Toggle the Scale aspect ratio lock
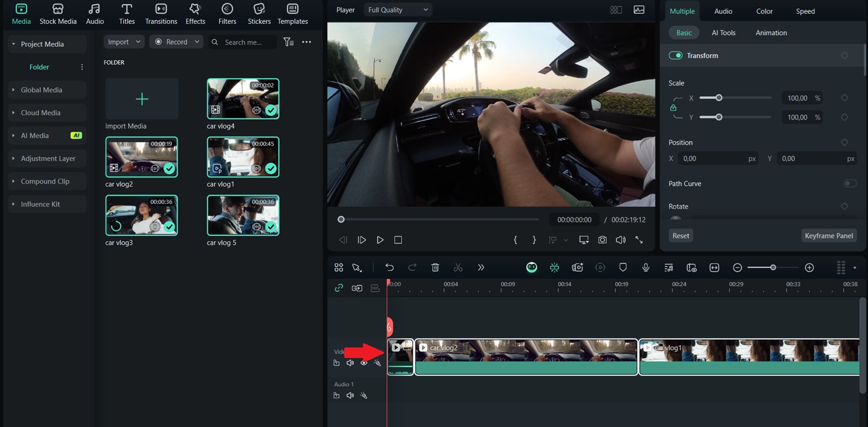The width and height of the screenshot is (868, 427). 673,108
